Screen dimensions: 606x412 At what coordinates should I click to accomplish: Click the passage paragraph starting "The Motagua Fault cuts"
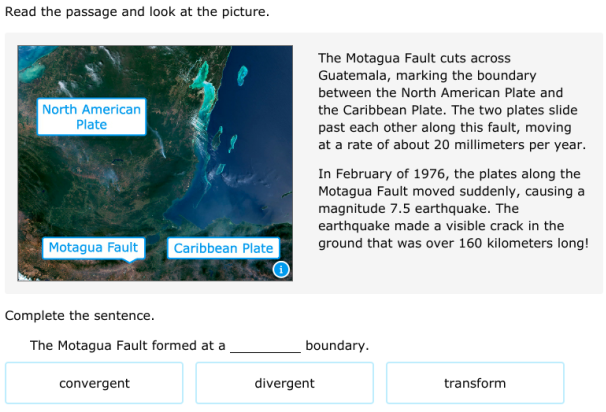click(450, 101)
